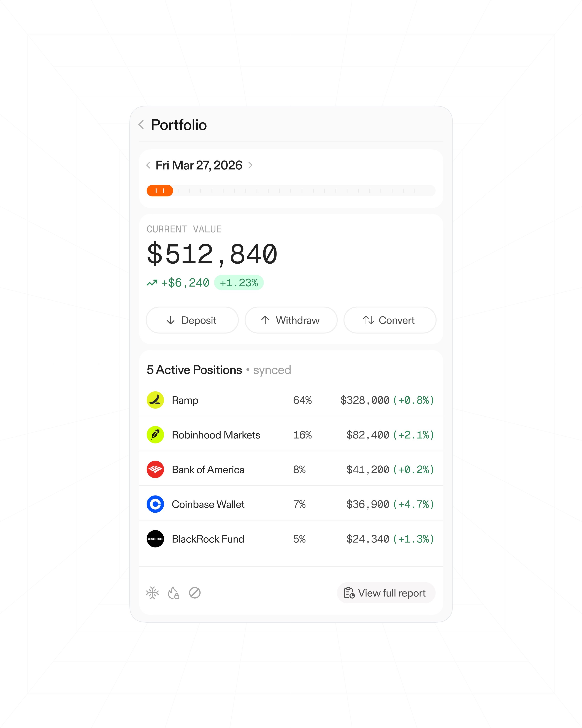Screen dimensions: 582x728
Task: Advance to next date after Fri Mar 27
Action: pos(250,165)
